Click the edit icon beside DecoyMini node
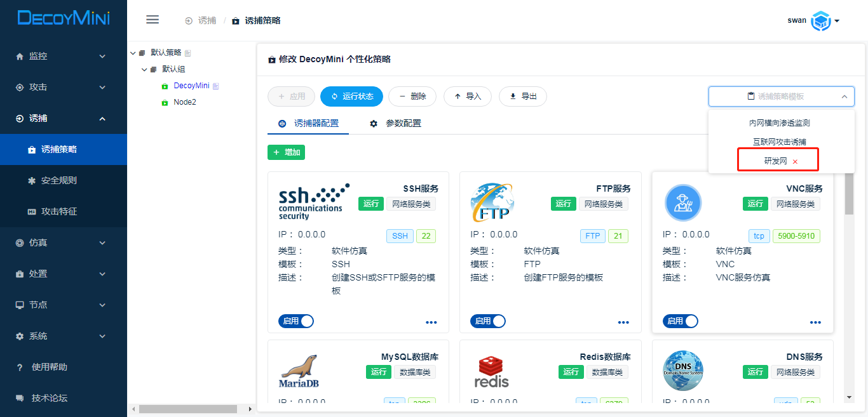Image resolution: width=868 pixels, height=417 pixels. [x=215, y=86]
